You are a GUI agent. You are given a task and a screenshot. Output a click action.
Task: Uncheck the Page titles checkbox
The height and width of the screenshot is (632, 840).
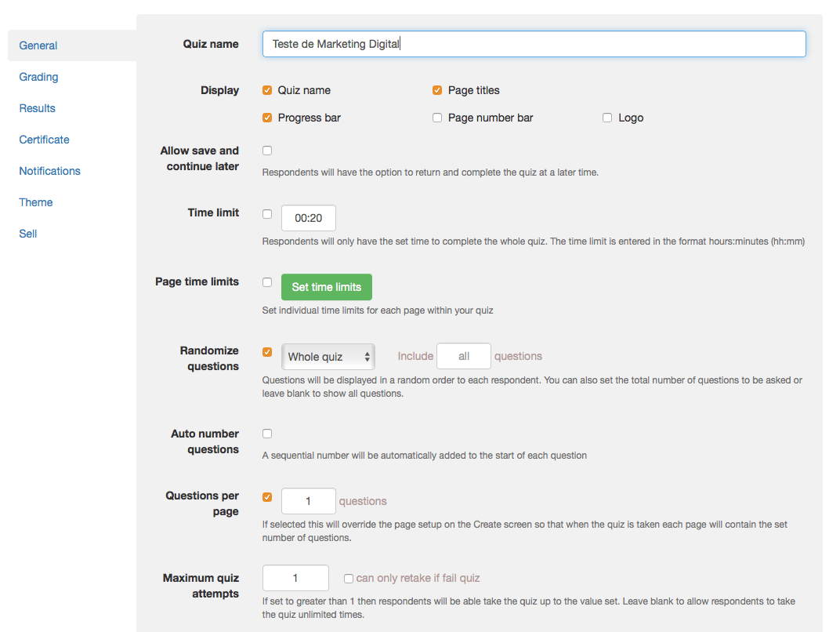tap(437, 90)
